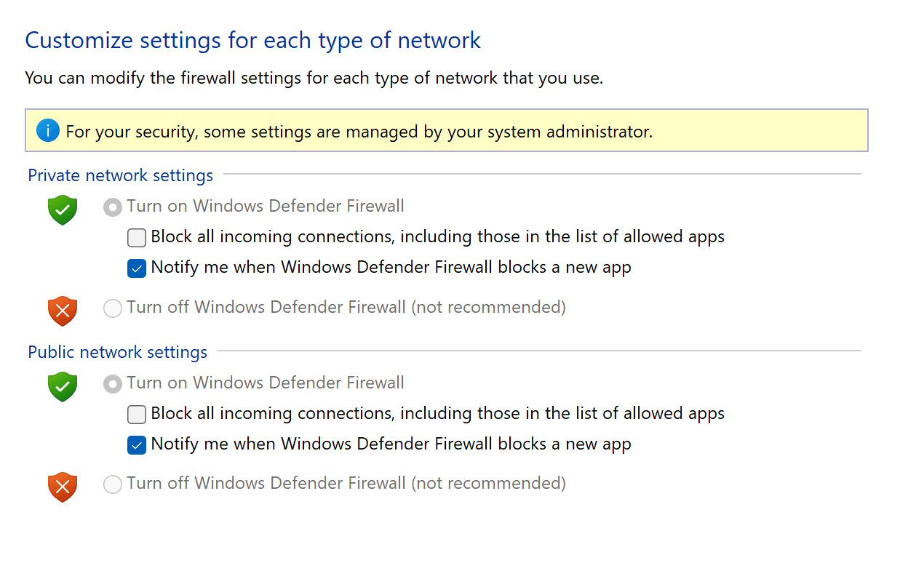Uncheck the private network's Notify me checkbox
924x563 pixels.
(x=137, y=268)
